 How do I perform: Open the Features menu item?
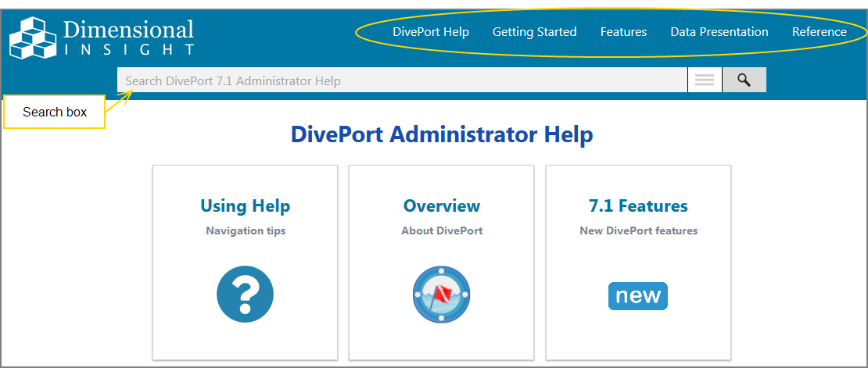623,32
